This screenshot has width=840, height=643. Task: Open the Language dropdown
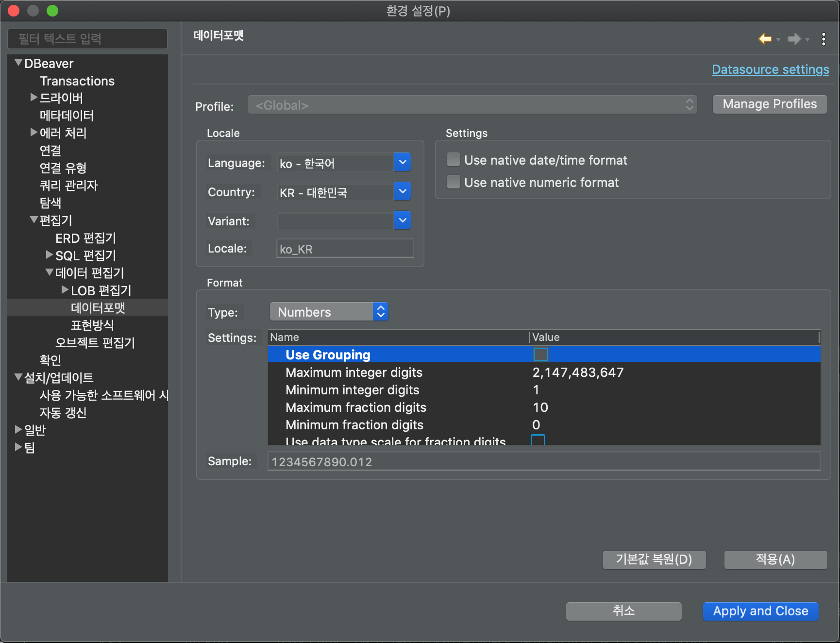pos(402,163)
